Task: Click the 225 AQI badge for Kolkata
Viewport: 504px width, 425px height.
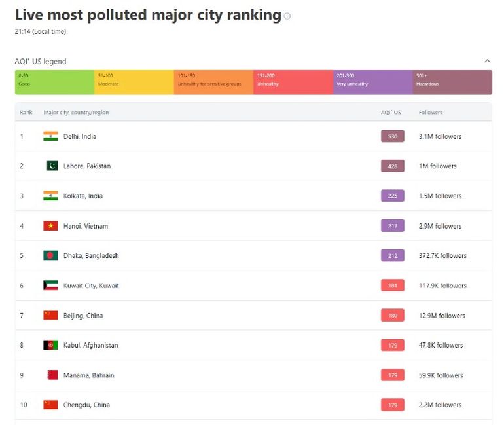Action: [393, 196]
